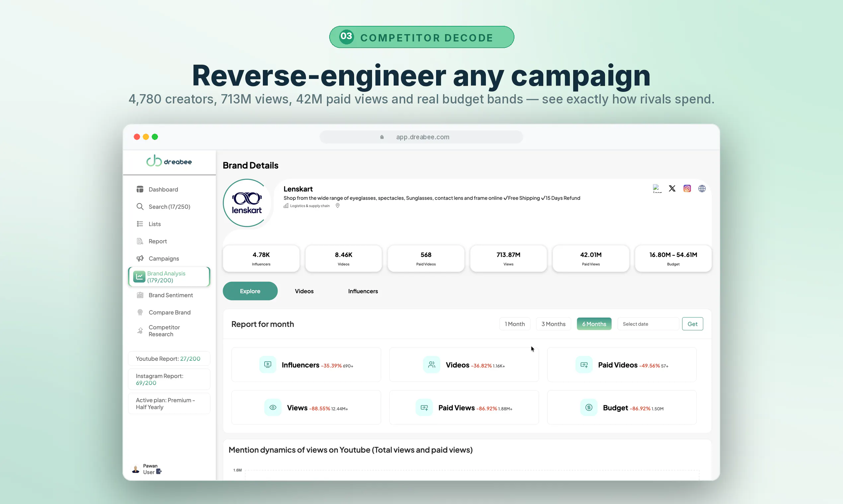Open Compare Brand in sidebar
843x504 pixels.
tap(169, 312)
